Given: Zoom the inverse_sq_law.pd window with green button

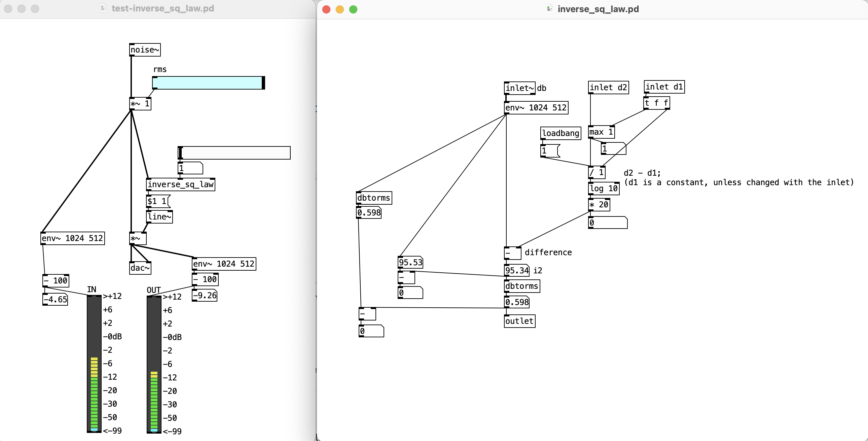Looking at the screenshot, I should point(353,9).
